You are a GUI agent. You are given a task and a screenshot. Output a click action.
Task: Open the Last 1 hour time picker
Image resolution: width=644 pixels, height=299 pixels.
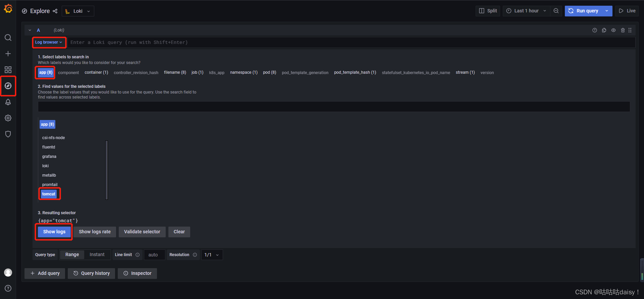click(526, 11)
